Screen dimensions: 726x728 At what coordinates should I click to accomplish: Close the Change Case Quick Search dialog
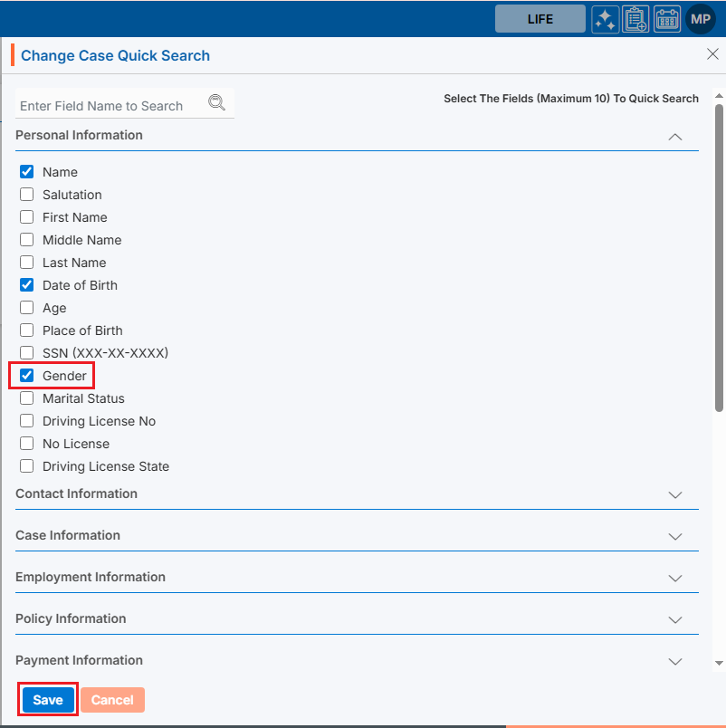coord(712,54)
